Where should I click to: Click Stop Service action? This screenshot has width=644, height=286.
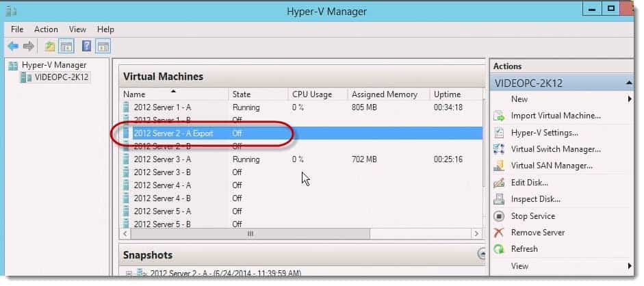pos(532,216)
